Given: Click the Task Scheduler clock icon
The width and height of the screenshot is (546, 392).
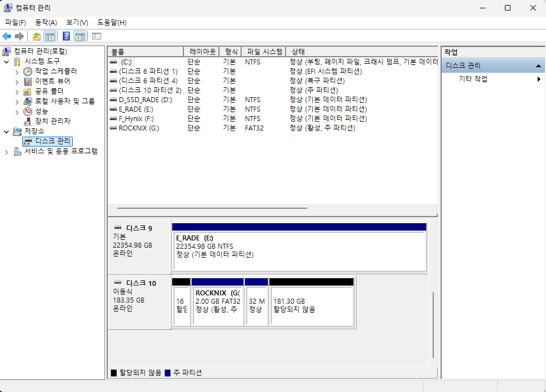Looking at the screenshot, I should 28,72.
